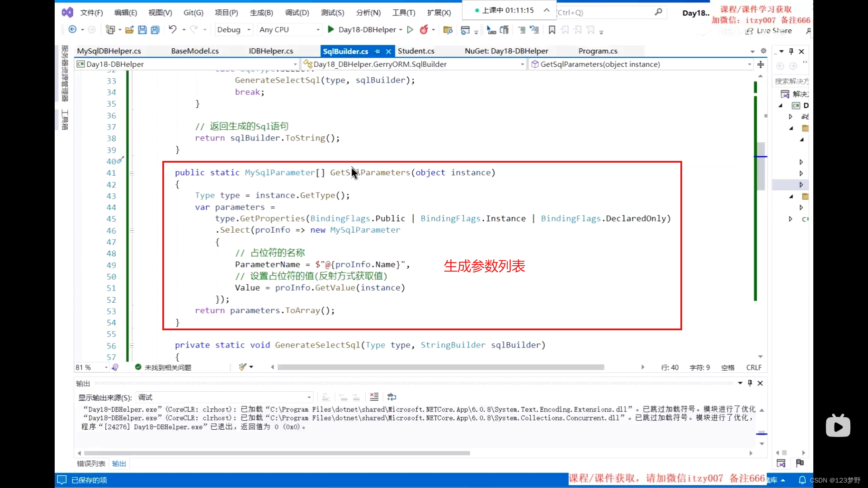Switch to the Student.cs tab
Image resolution: width=868 pixels, height=488 pixels.
[416, 51]
